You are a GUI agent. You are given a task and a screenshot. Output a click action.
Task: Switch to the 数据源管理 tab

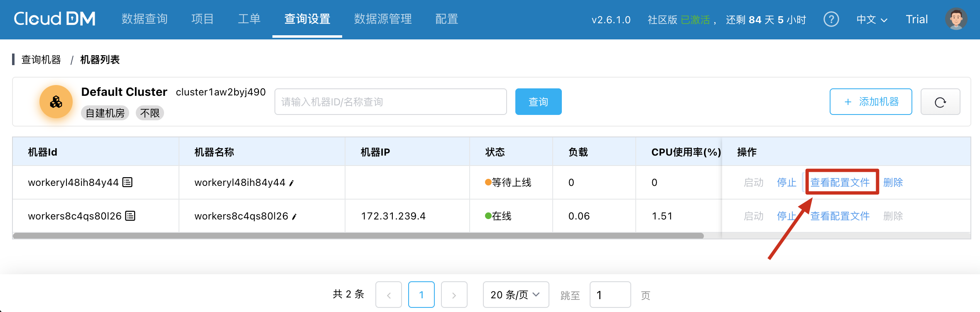pos(383,19)
